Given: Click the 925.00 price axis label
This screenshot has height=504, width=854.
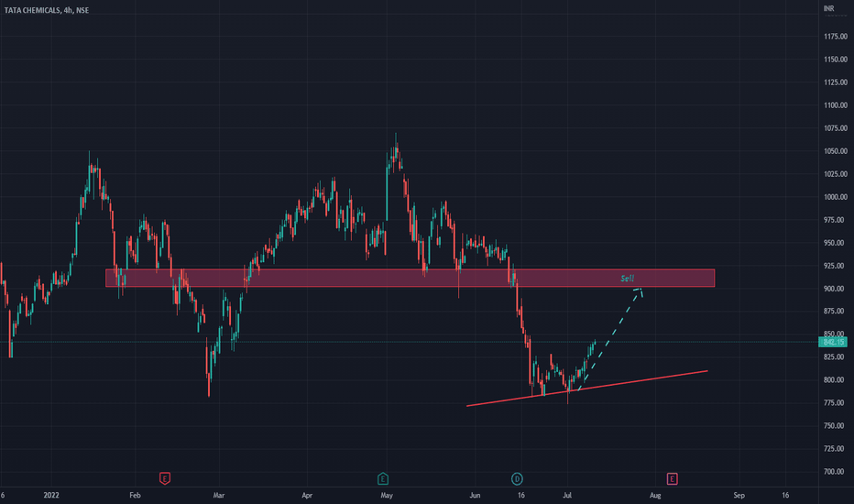Looking at the screenshot, I should pos(836,266).
